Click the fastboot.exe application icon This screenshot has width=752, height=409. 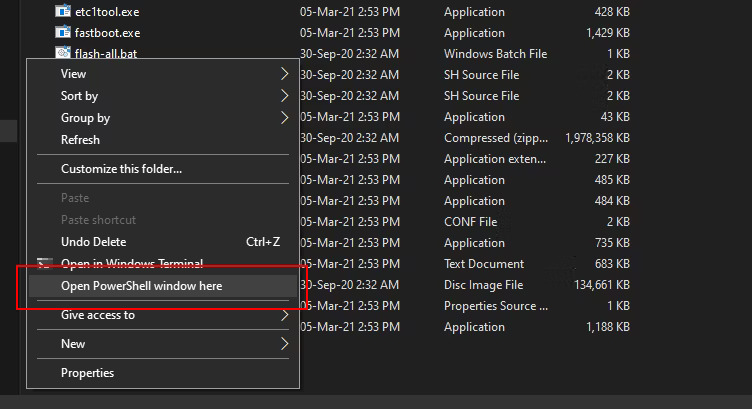(x=64, y=33)
